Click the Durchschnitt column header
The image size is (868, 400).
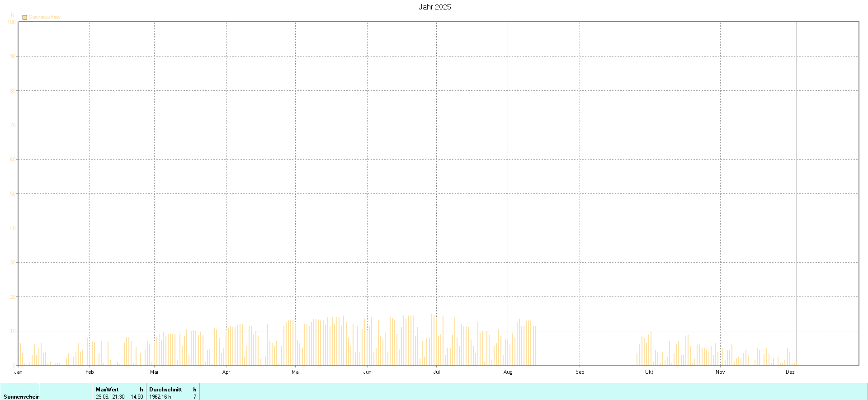(x=165, y=389)
